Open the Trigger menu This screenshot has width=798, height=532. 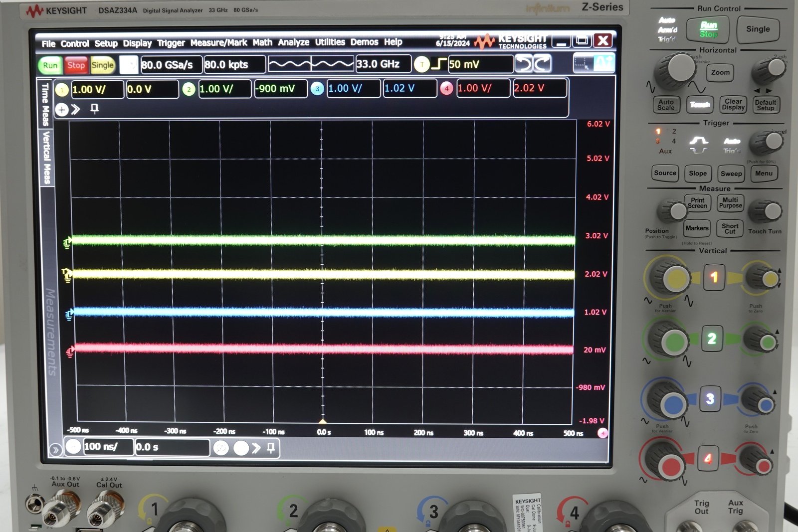[171, 43]
